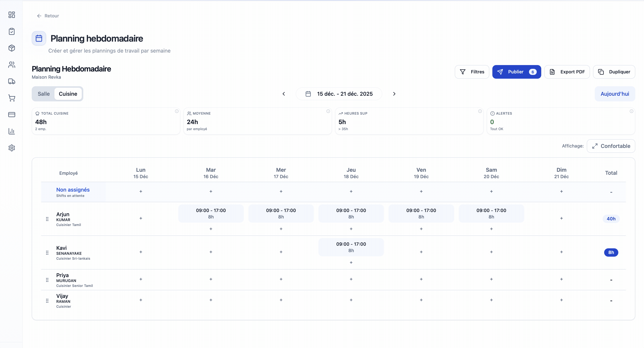Open the Filtres options
Image resolution: width=644 pixels, height=348 pixels.
coord(472,72)
